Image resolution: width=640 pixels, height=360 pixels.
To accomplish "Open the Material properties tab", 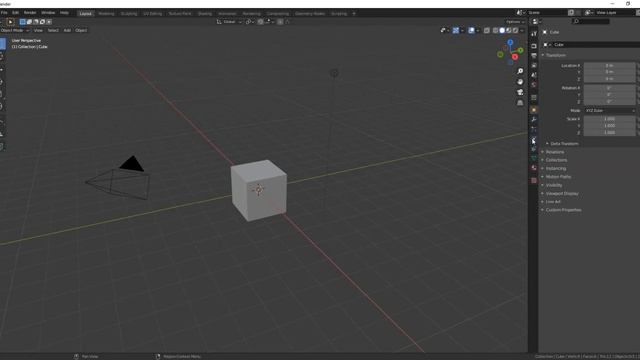I will pyautogui.click(x=534, y=168).
